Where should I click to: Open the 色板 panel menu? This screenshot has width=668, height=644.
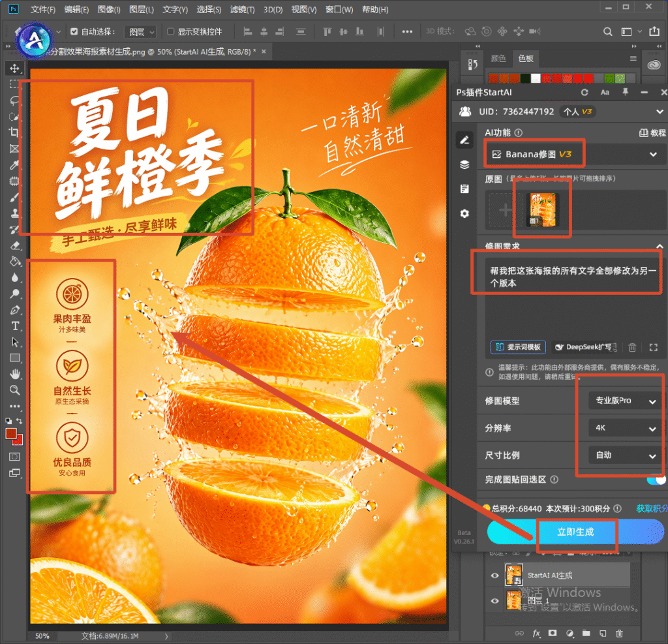click(x=633, y=58)
